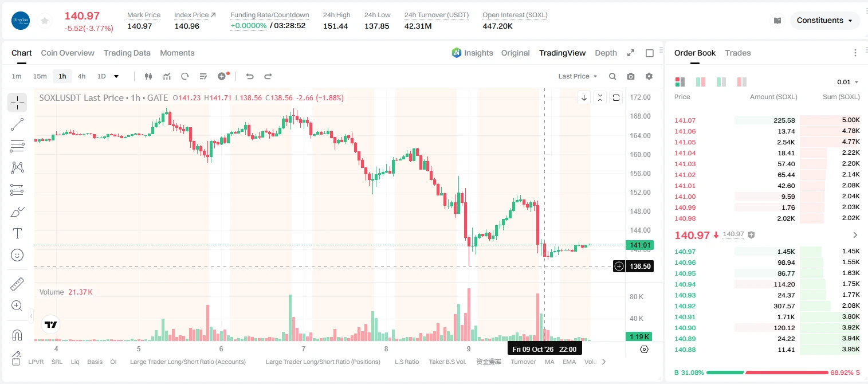Open the emoji sticker tool
Screen dimensions: 868x384
tap(17, 255)
